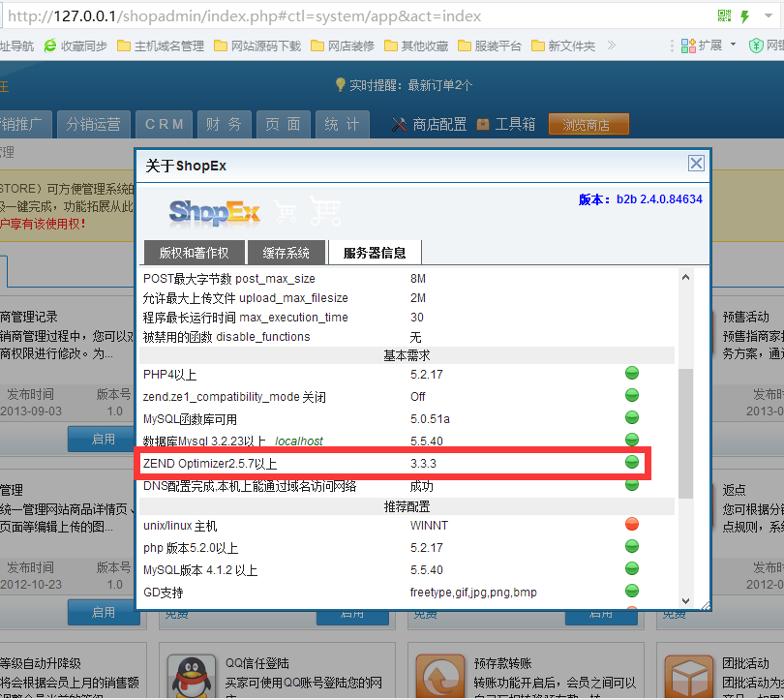784x700 pixels.
Task: Click green status dot for MySQL版本 4.1.2
Action: click(x=632, y=568)
